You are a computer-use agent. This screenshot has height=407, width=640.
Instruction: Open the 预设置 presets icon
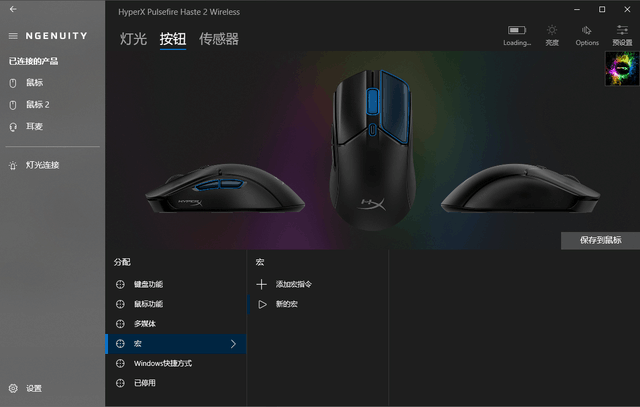point(622,30)
